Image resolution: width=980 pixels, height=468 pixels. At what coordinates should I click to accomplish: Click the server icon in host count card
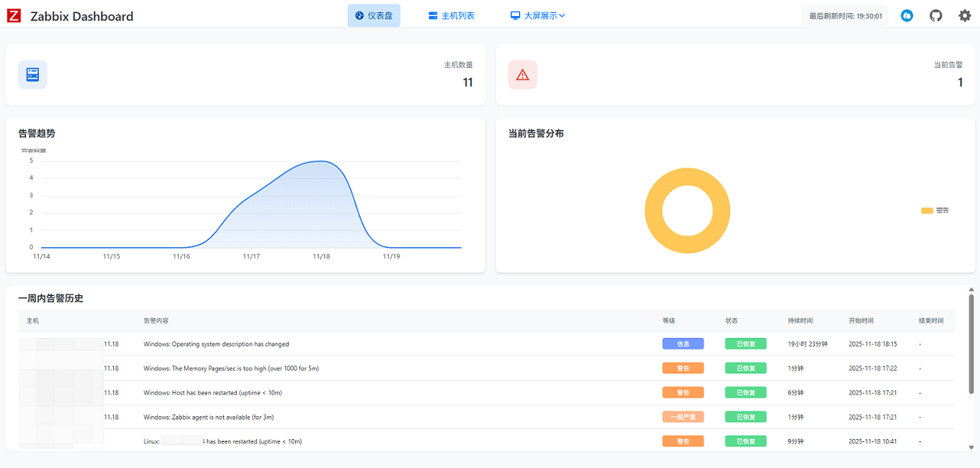[32, 74]
